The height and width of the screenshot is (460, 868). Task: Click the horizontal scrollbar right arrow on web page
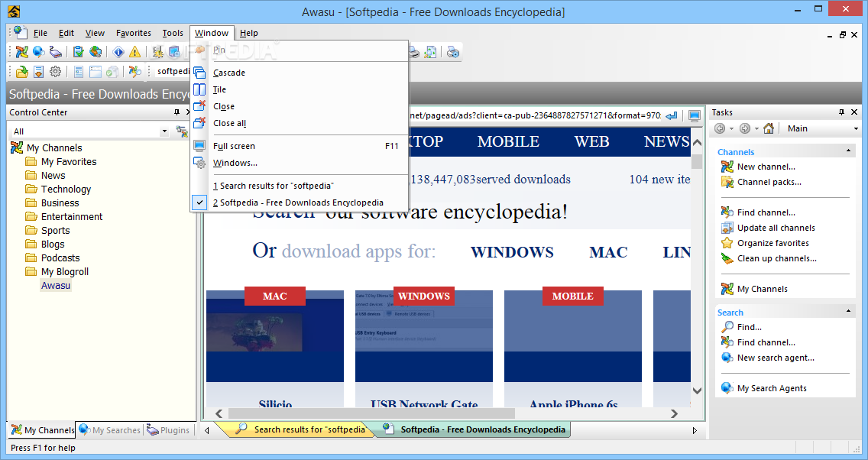click(674, 413)
